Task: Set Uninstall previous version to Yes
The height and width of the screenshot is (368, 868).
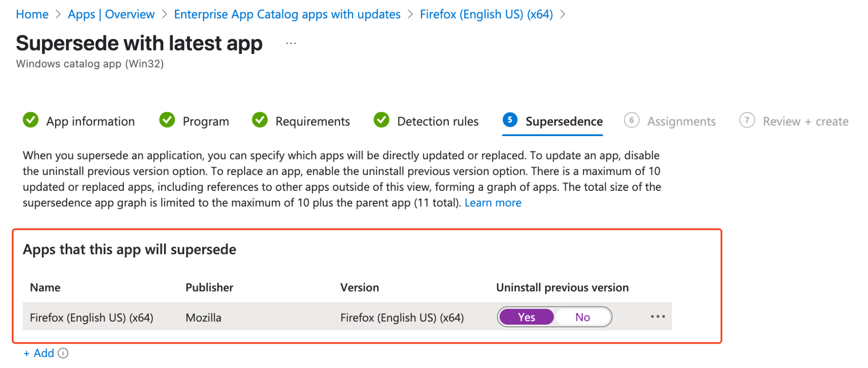Action: 527,317
